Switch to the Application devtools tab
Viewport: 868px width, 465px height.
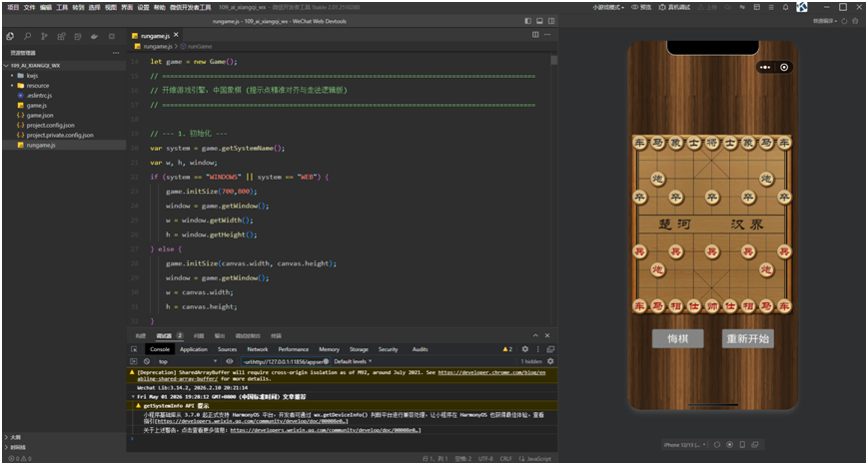coord(194,349)
